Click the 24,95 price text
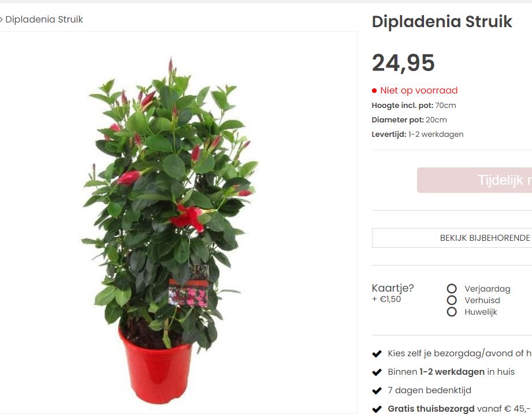 [403, 63]
